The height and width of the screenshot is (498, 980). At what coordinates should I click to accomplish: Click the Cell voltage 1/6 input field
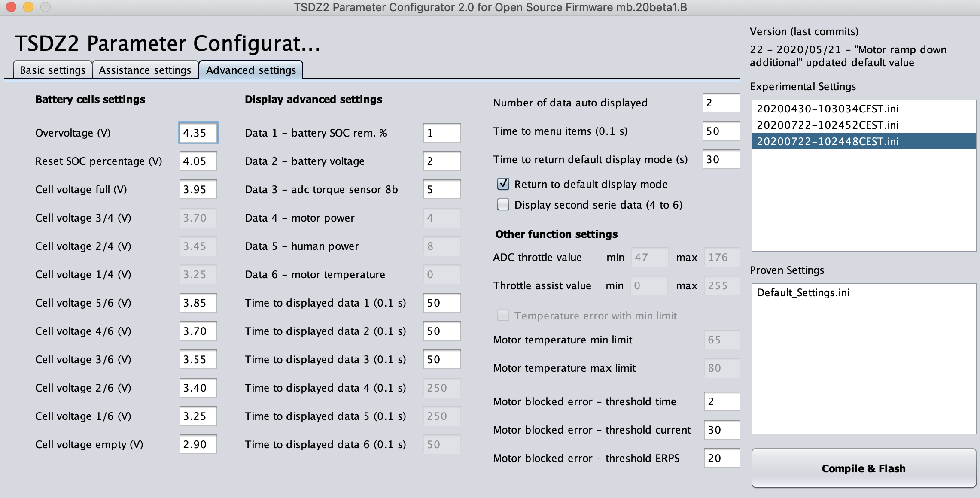(x=198, y=416)
